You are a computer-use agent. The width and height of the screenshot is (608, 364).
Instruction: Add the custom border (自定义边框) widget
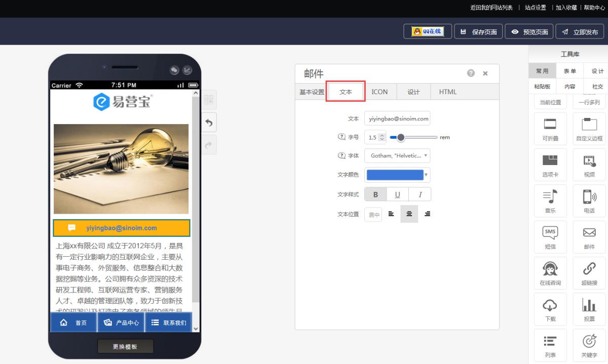589,129
